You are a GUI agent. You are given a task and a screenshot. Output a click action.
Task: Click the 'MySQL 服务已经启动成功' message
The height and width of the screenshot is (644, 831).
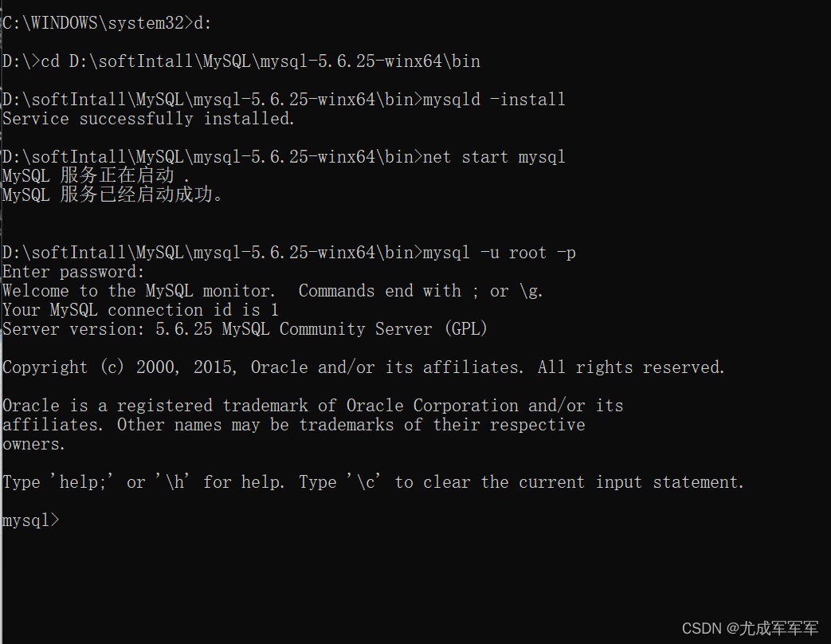[112, 194]
